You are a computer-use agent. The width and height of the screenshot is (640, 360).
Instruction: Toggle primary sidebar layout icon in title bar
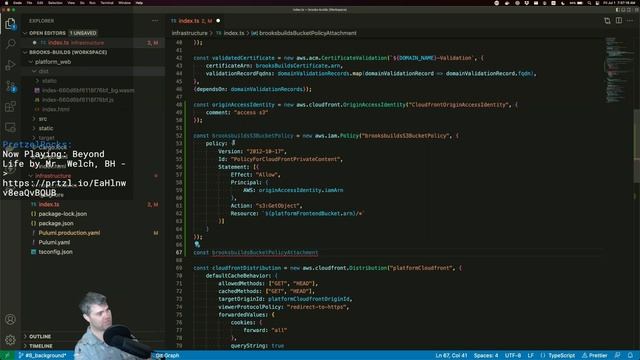tap(617, 10)
